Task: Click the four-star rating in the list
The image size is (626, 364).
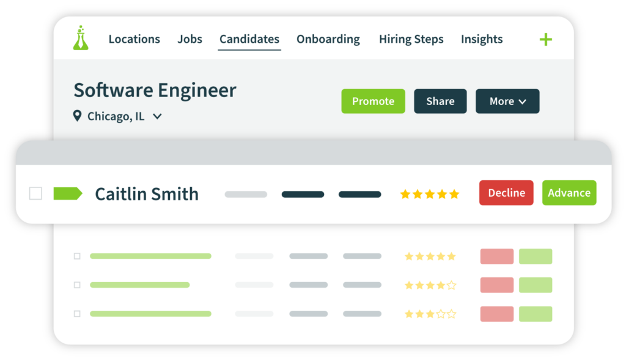Action: tap(430, 285)
